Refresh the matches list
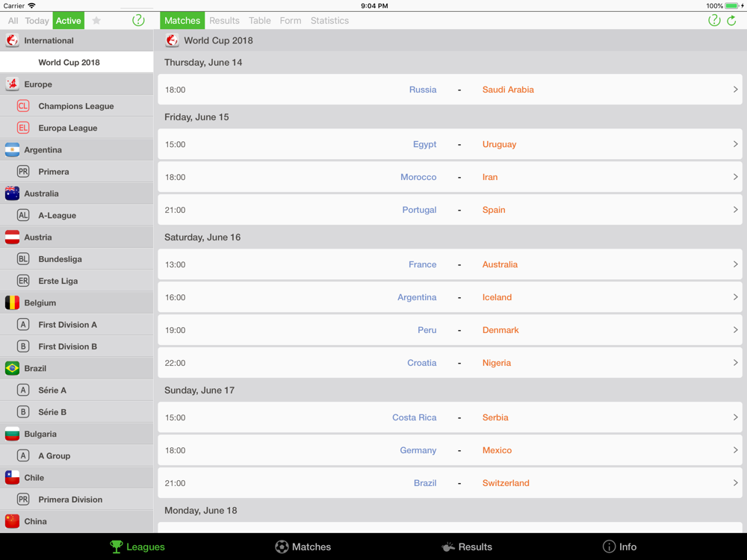 [732, 20]
